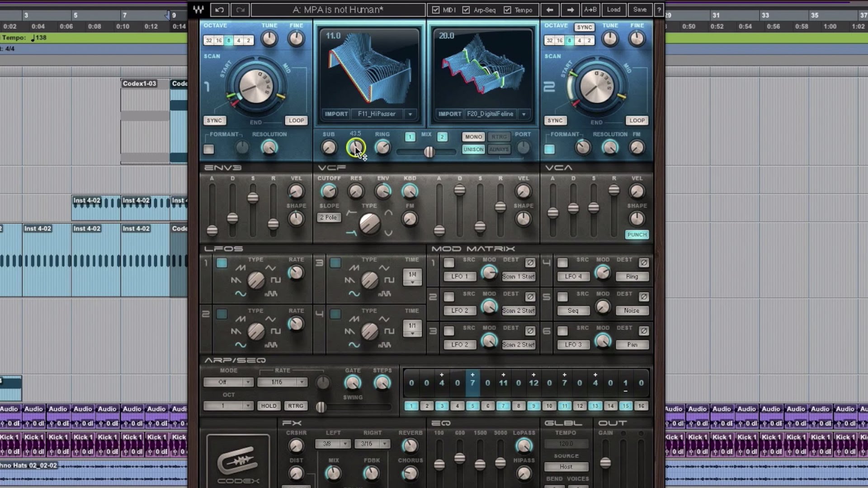Select step 7 in the ARP/SEQ sequencer
The height and width of the screenshot is (488, 868).
(x=503, y=406)
